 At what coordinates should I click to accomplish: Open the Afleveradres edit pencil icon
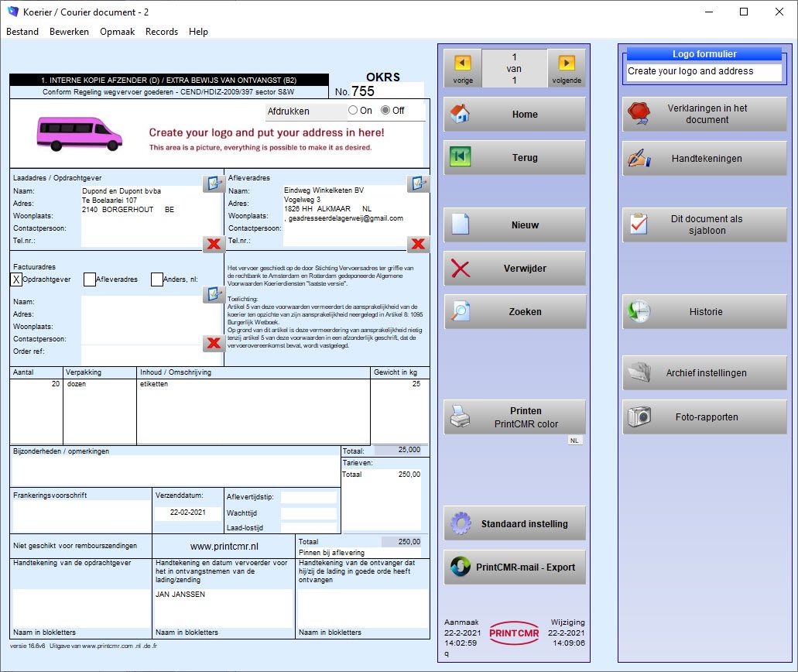coord(419,183)
